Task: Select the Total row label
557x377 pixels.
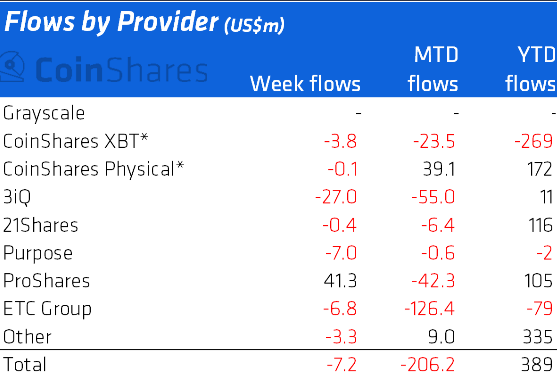Action: point(25,365)
